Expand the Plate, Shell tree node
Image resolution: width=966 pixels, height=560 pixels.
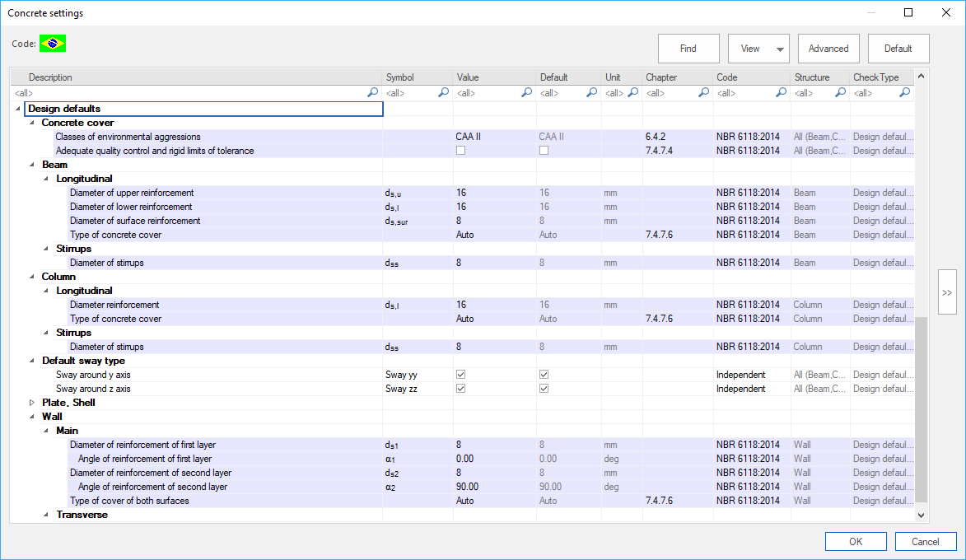coord(32,402)
